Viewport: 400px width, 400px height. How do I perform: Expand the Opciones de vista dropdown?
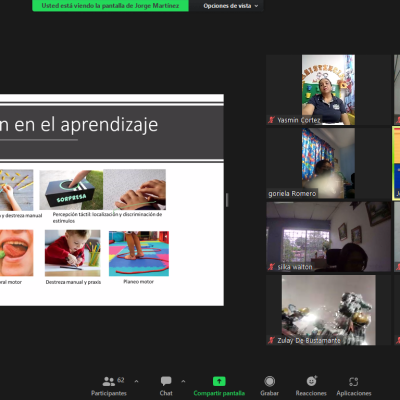(x=231, y=6)
